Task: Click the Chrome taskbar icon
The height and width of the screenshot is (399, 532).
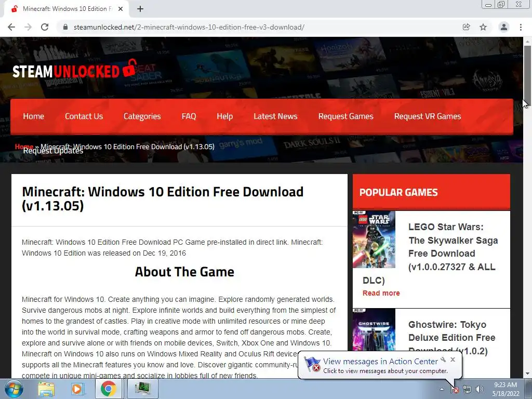Action: click(x=108, y=389)
